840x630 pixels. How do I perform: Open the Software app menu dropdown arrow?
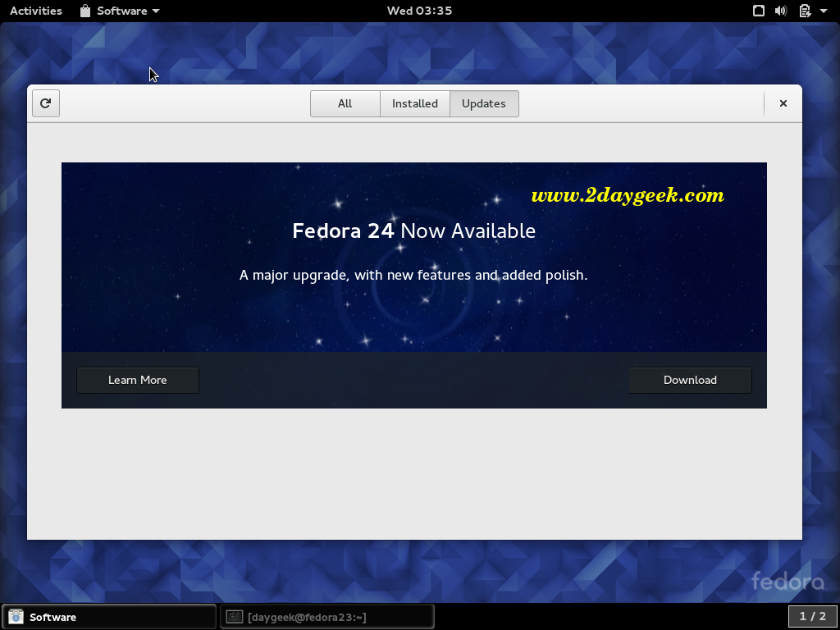click(x=156, y=11)
